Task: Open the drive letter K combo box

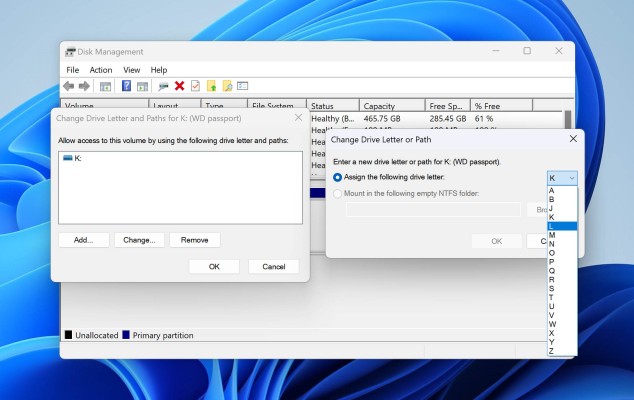Action: 562,178
